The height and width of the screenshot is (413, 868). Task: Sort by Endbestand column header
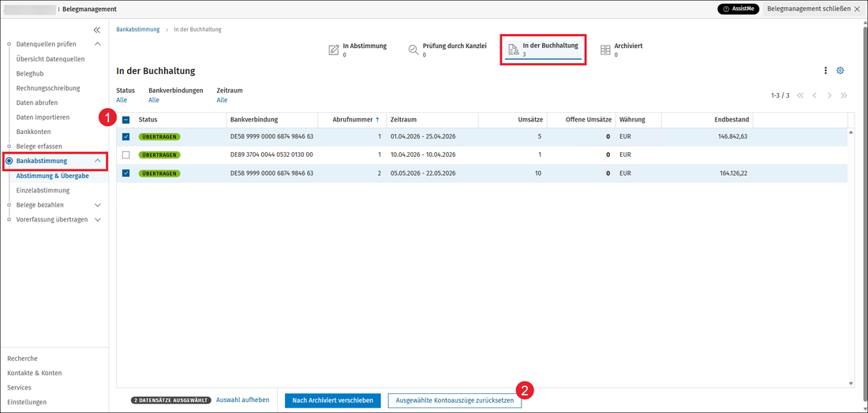tap(731, 120)
